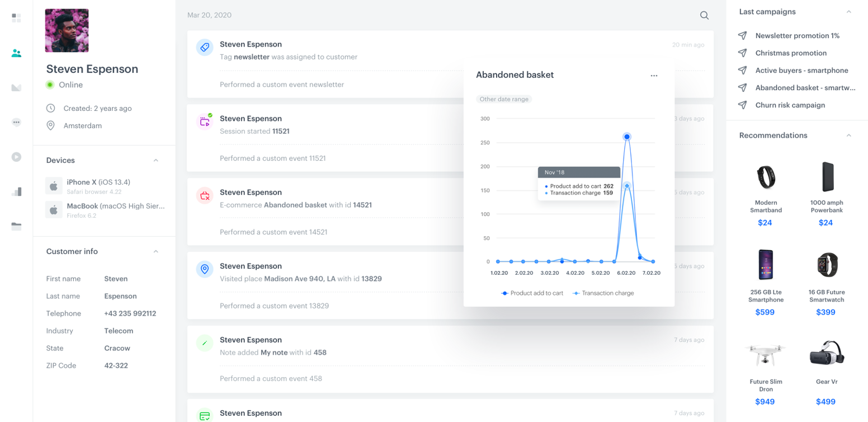Click the $599 smartphone price
Image resolution: width=868 pixels, height=422 pixels.
click(765, 312)
